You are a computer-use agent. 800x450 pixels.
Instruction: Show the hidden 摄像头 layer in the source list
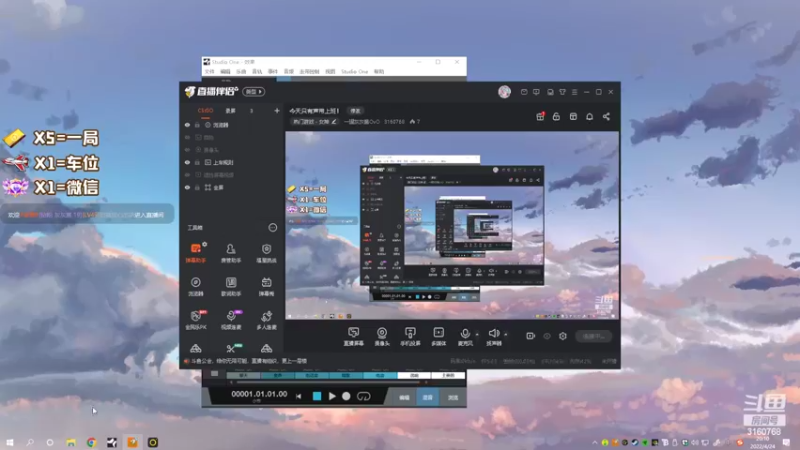coord(187,150)
